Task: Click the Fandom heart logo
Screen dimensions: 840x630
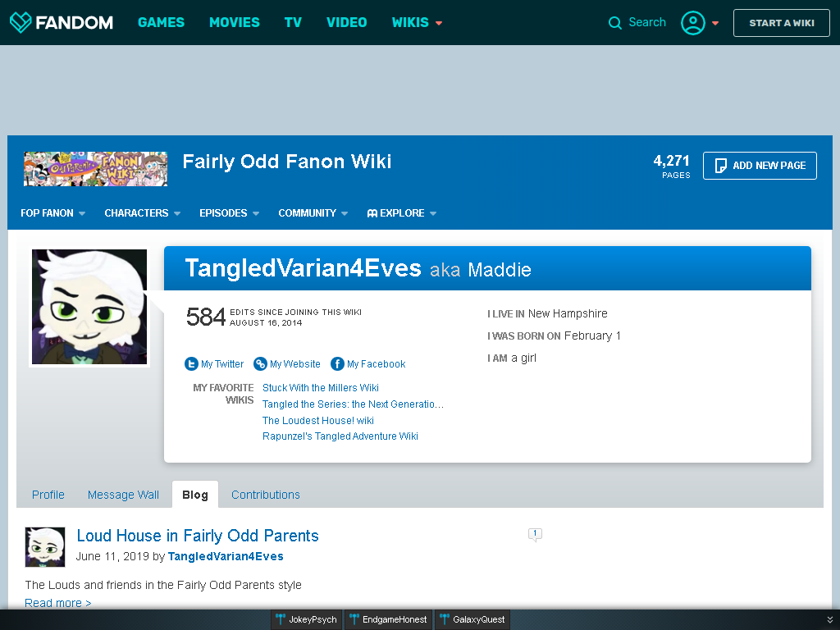Action: pyautogui.click(x=21, y=22)
